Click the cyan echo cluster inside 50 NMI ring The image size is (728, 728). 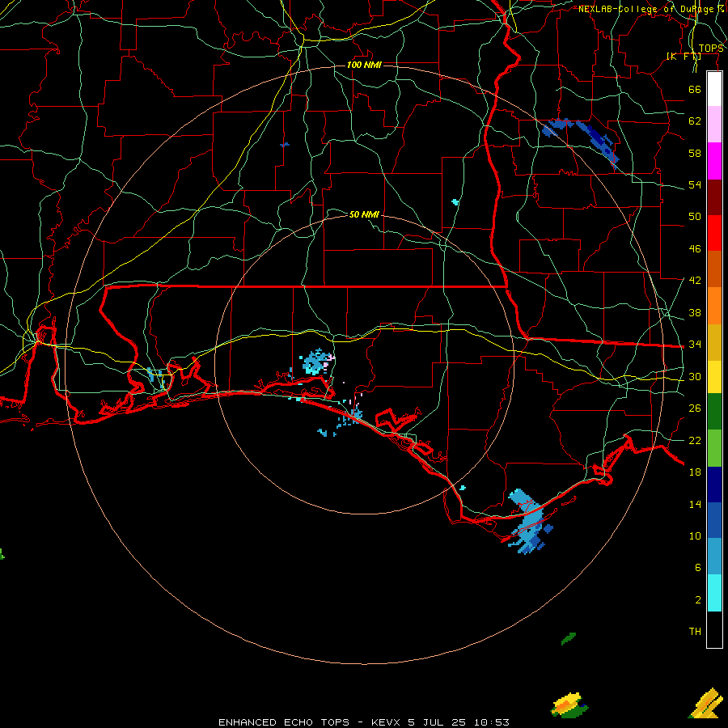[316, 362]
